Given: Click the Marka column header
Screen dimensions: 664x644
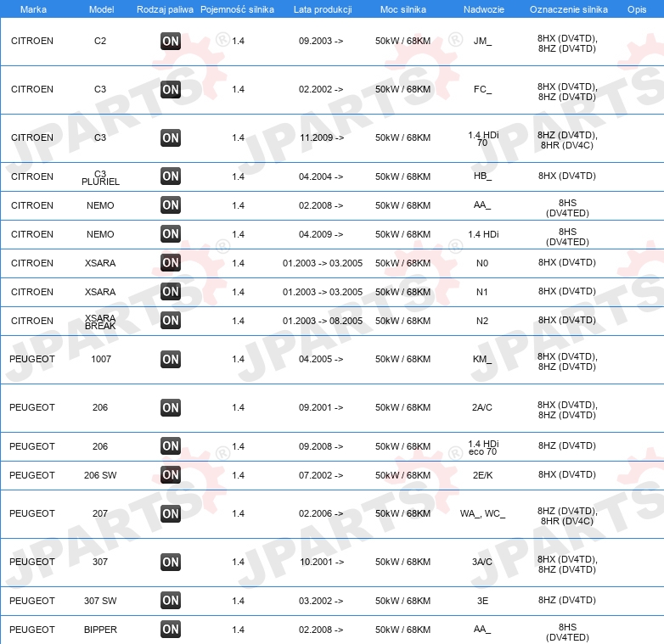Looking at the screenshot, I should 33,9.
